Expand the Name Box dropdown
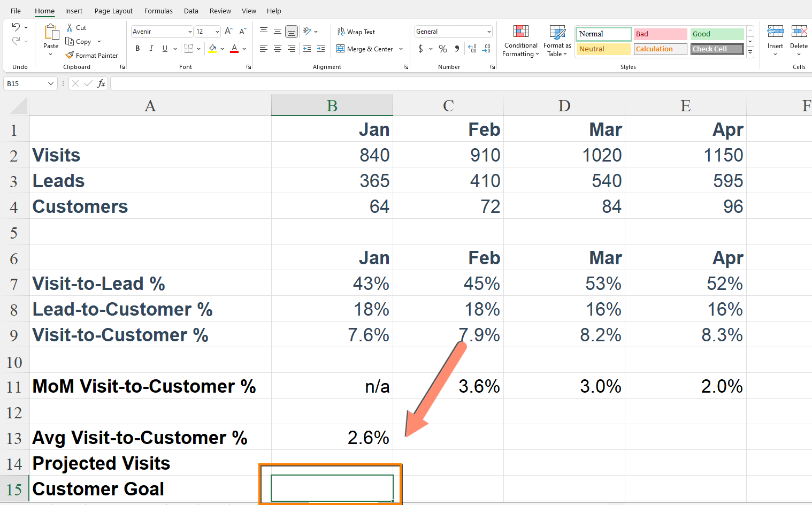 (x=51, y=83)
